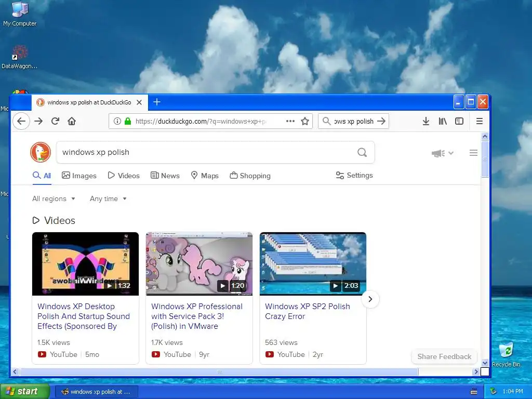Close the DuckDuckGo tab
532x399 pixels.
[x=139, y=102]
